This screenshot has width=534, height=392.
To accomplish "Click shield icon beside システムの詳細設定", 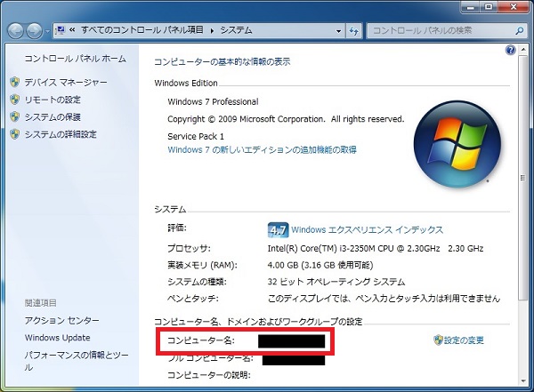I will tap(14, 134).
